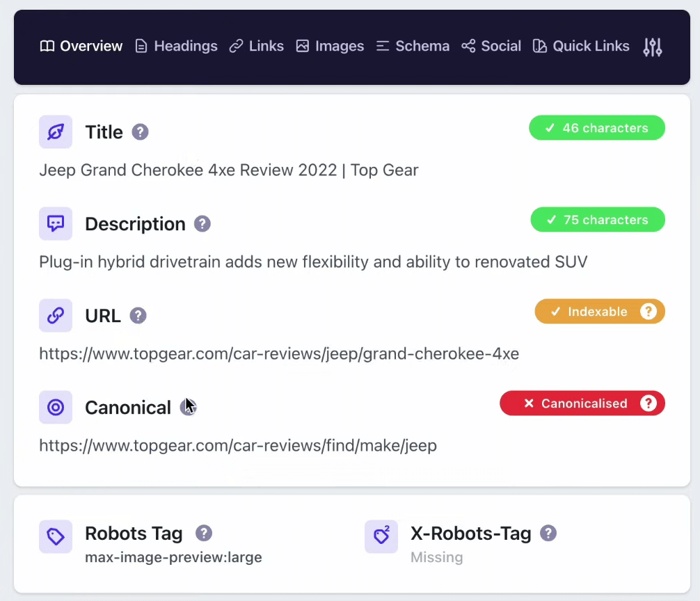Click the Quick Links bookmark icon

pos(540,46)
